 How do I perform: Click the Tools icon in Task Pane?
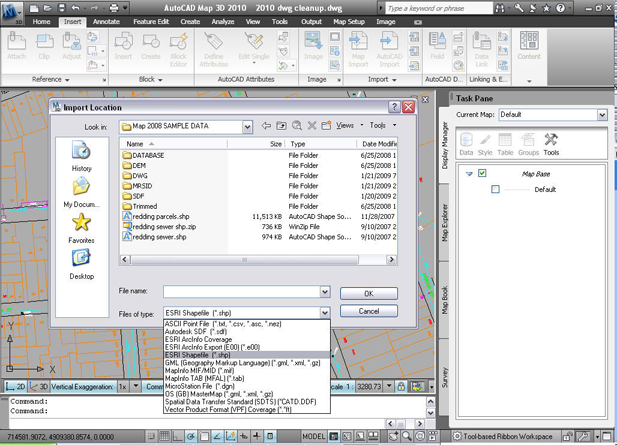click(x=551, y=144)
